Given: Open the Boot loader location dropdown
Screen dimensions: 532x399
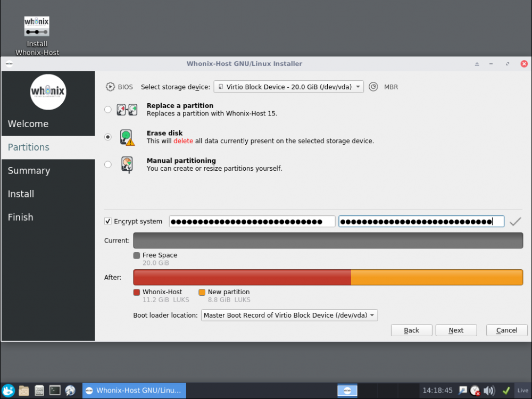Looking at the screenshot, I should pos(289,315).
